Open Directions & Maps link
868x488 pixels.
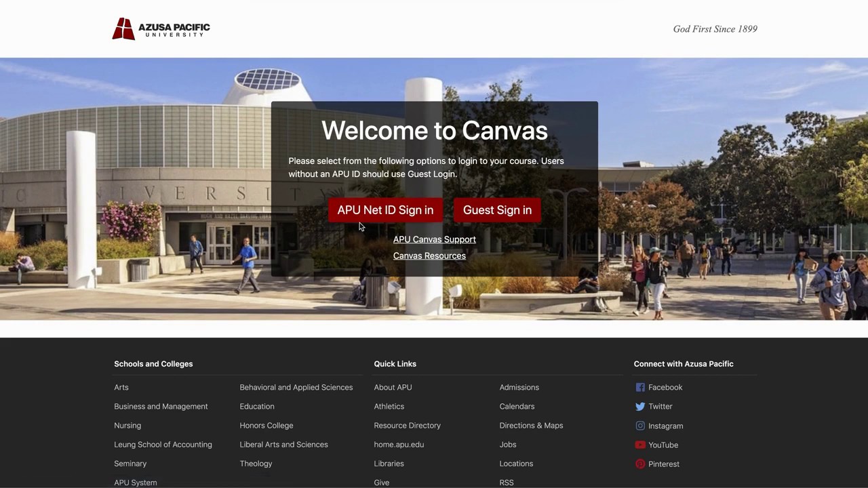pyautogui.click(x=531, y=426)
